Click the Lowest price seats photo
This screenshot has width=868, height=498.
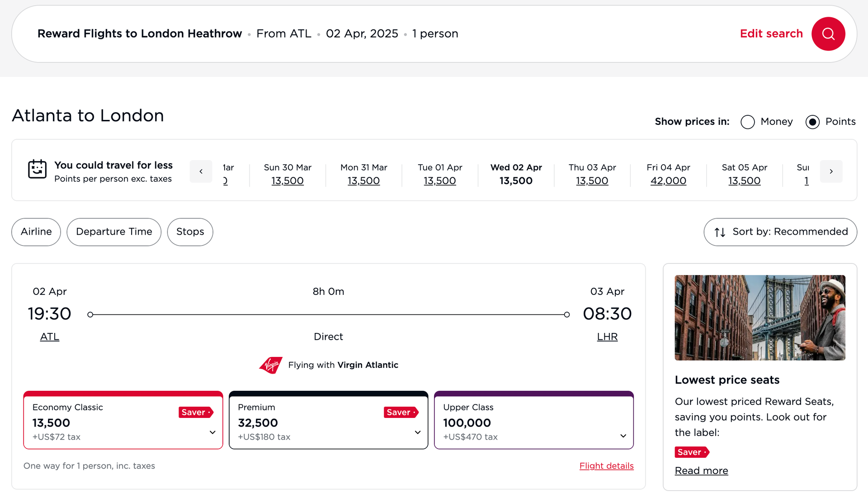(759, 318)
